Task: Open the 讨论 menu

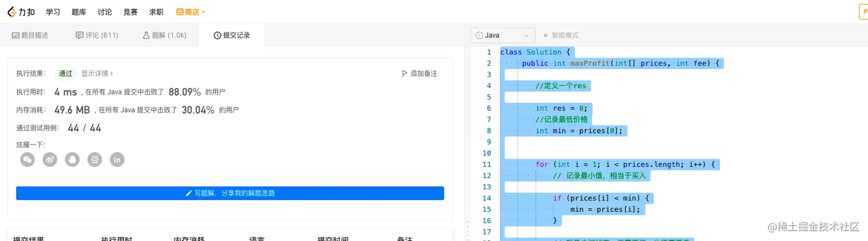Action: 104,12
